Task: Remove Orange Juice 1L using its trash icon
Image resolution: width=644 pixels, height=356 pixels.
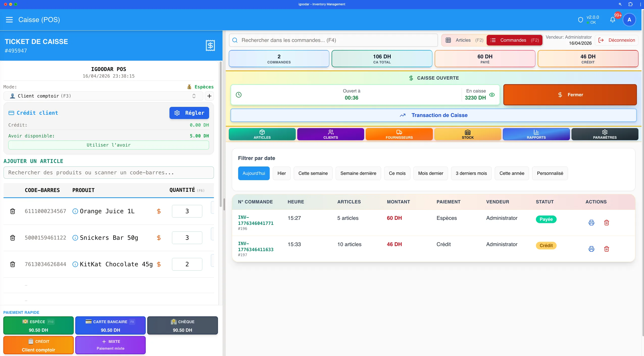Action: (12, 211)
